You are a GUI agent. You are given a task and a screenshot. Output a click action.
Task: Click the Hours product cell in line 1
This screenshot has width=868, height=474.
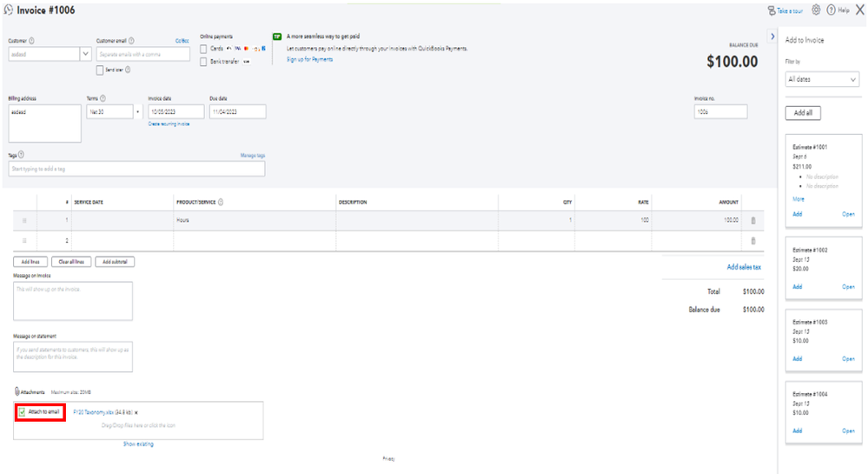pos(255,221)
